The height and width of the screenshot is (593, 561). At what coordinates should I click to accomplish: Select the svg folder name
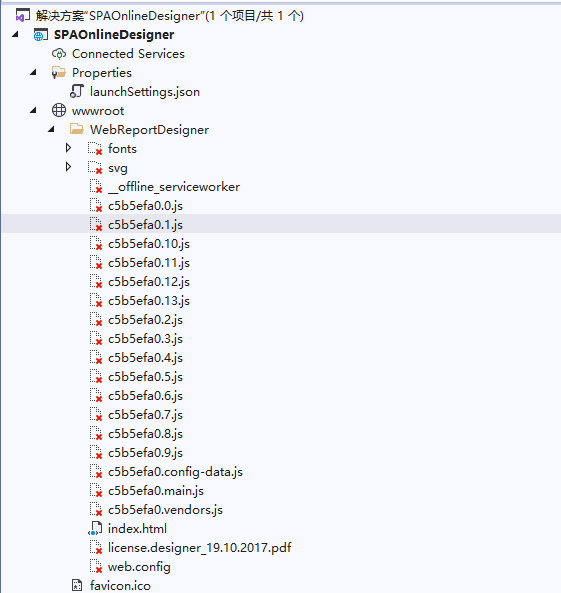(118, 168)
